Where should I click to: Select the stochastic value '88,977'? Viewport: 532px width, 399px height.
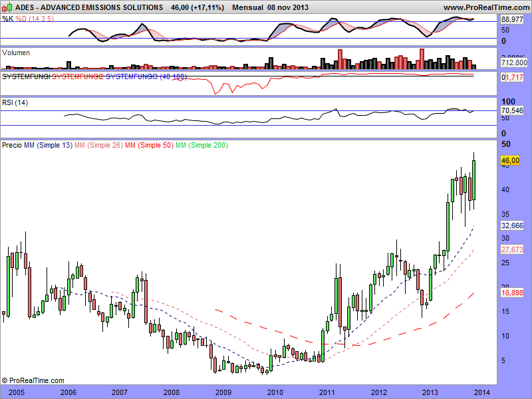512,20
